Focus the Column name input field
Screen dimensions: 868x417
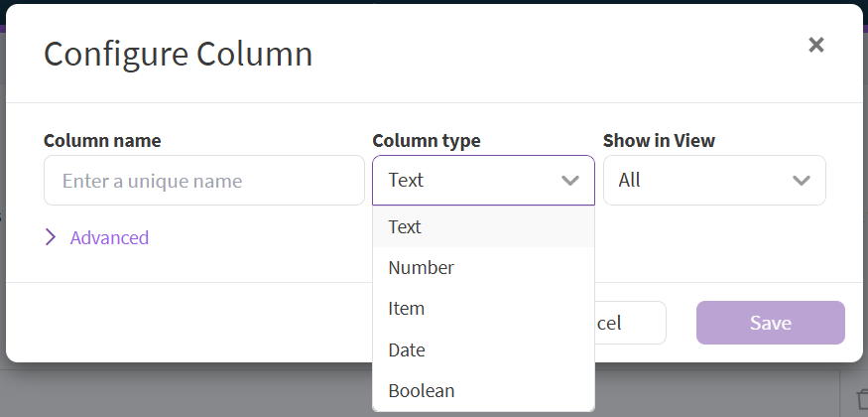coord(203,181)
